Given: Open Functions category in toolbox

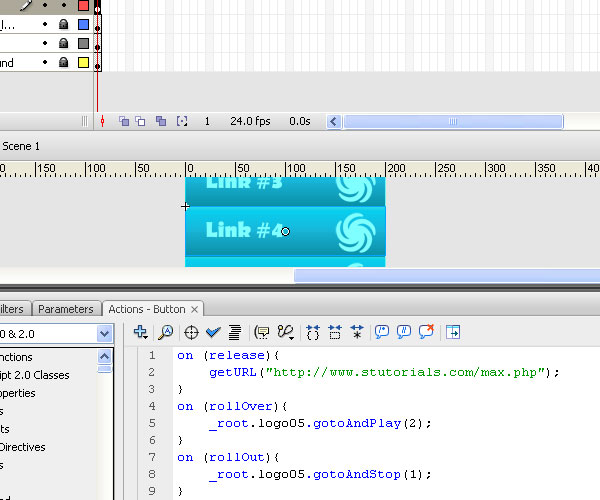Looking at the screenshot, I should (x=16, y=357).
